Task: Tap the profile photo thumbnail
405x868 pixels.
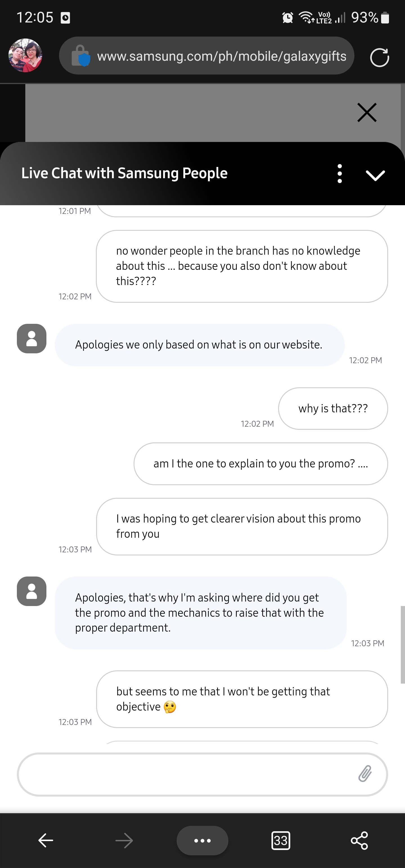Action: point(25,56)
